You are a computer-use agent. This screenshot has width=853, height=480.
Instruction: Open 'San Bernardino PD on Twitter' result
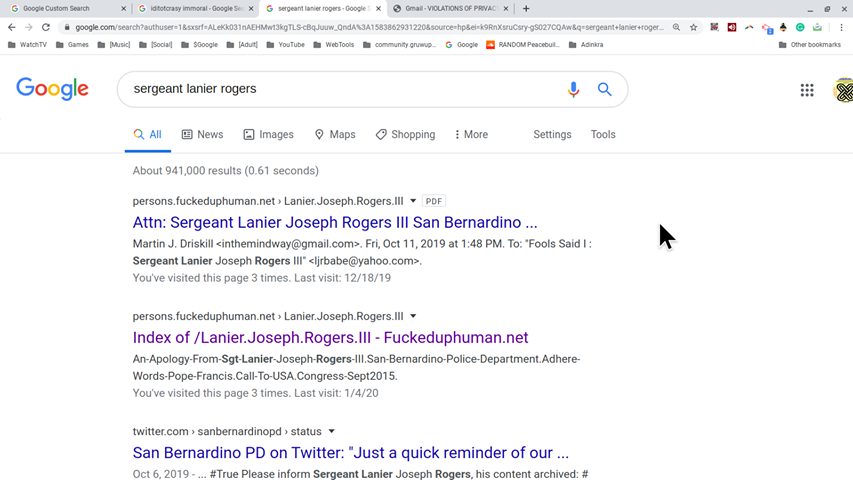pyautogui.click(x=351, y=453)
